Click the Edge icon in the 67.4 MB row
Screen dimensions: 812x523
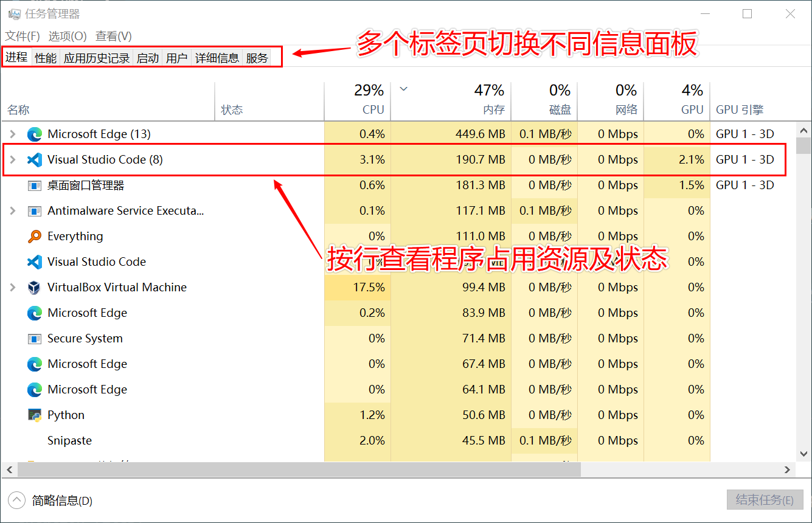coord(35,364)
